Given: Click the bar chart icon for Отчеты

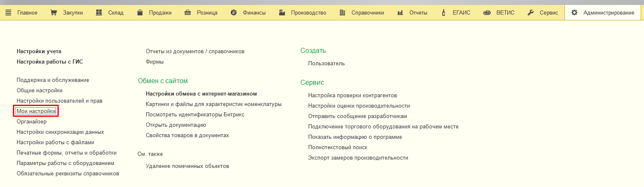Looking at the screenshot, I should click(x=400, y=12).
